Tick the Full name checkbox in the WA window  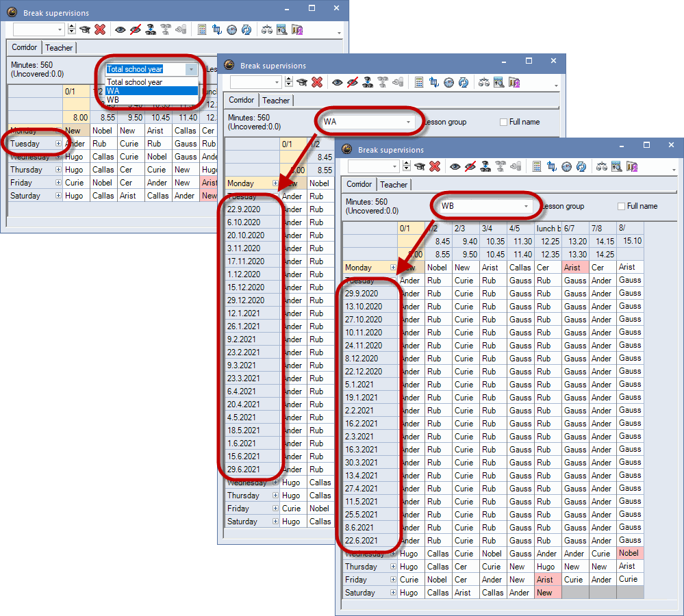pyautogui.click(x=504, y=122)
